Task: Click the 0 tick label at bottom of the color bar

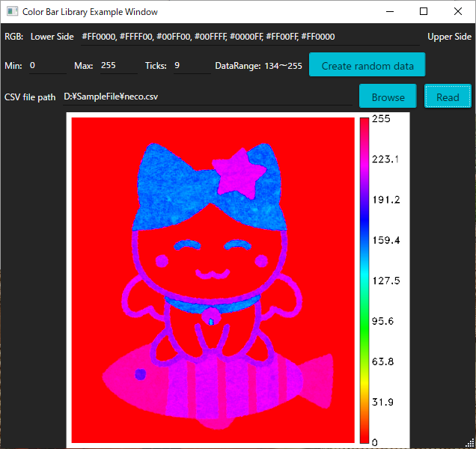Action: (375, 442)
